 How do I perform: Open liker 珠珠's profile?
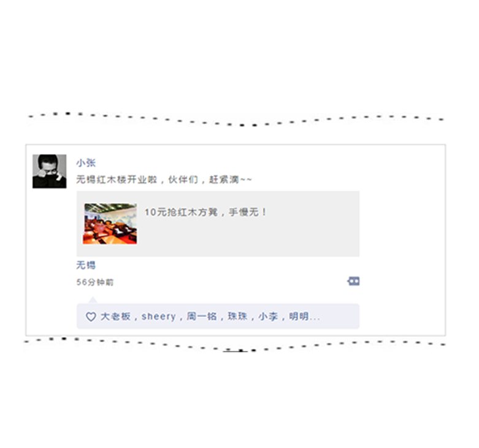(238, 316)
